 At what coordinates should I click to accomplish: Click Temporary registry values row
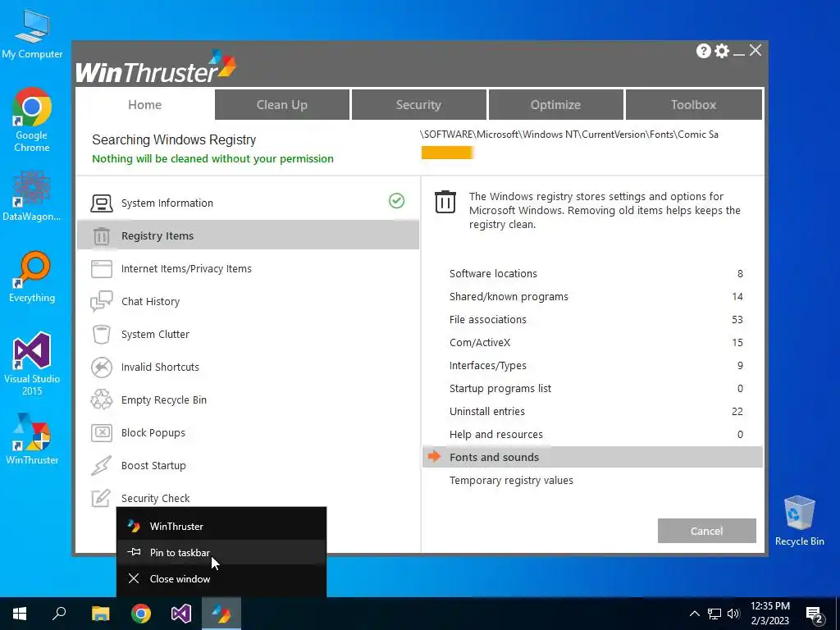click(592, 480)
